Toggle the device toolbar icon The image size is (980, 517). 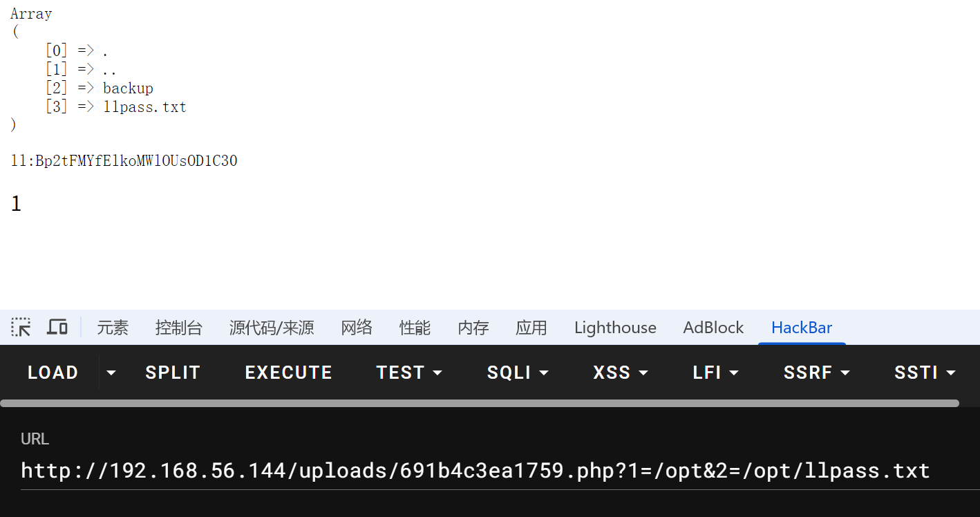[57, 327]
